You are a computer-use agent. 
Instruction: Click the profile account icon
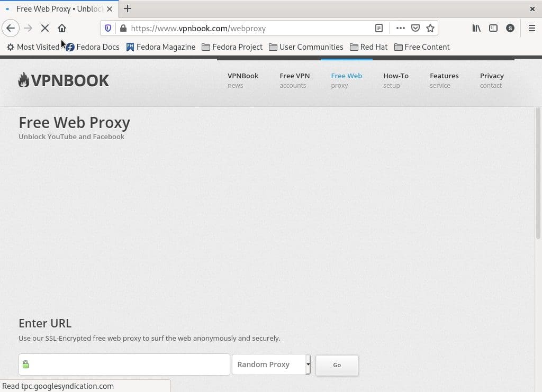click(x=510, y=28)
